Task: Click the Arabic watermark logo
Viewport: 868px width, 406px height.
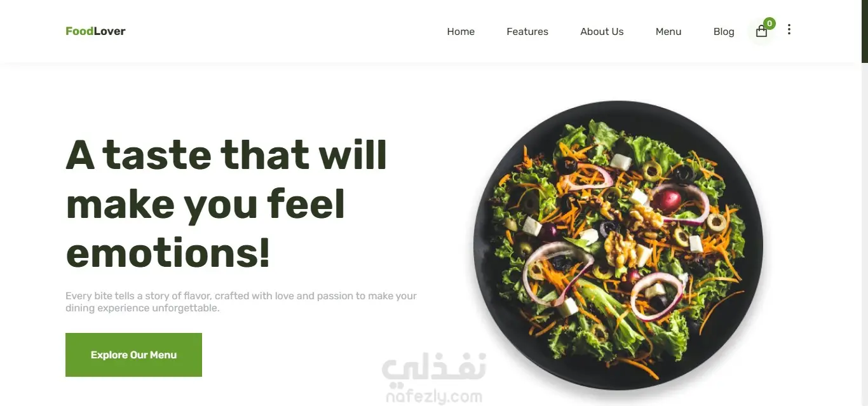Action: pyautogui.click(x=434, y=369)
